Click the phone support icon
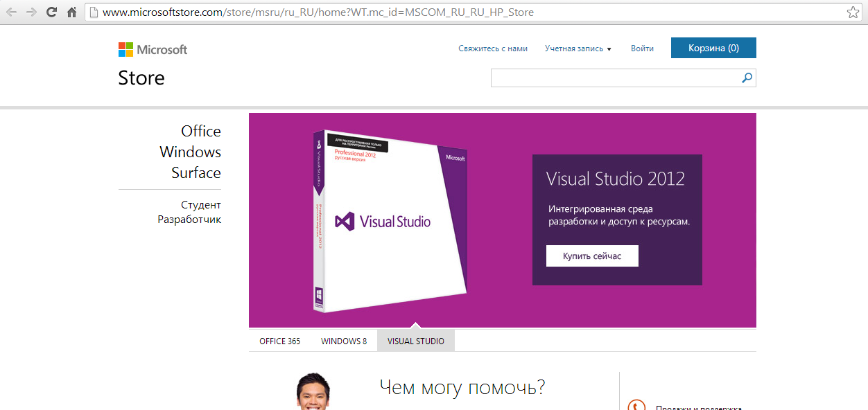 [636, 406]
